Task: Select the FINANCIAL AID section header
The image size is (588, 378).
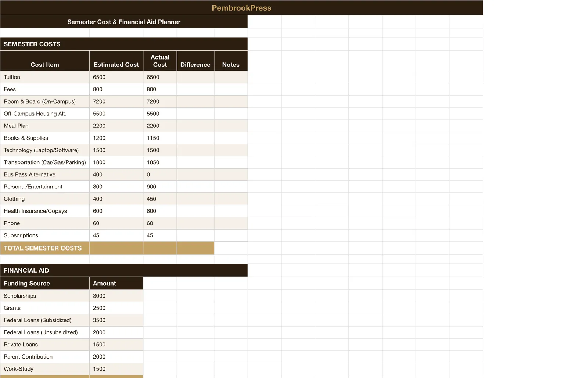Action: click(124, 270)
